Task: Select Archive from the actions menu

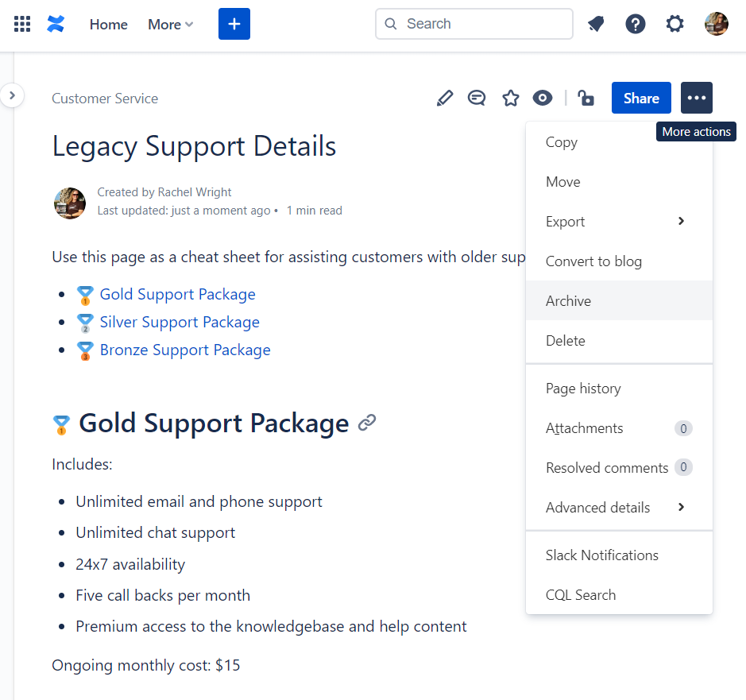Action: [568, 300]
